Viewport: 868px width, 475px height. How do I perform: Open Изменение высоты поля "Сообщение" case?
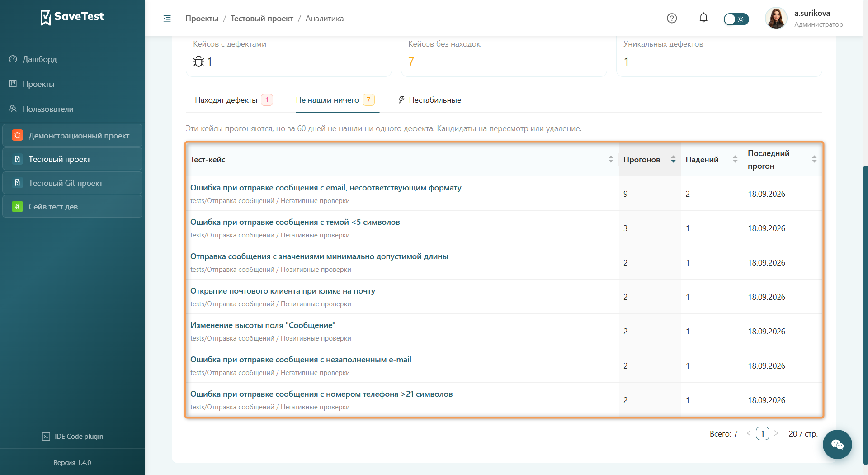point(263,325)
